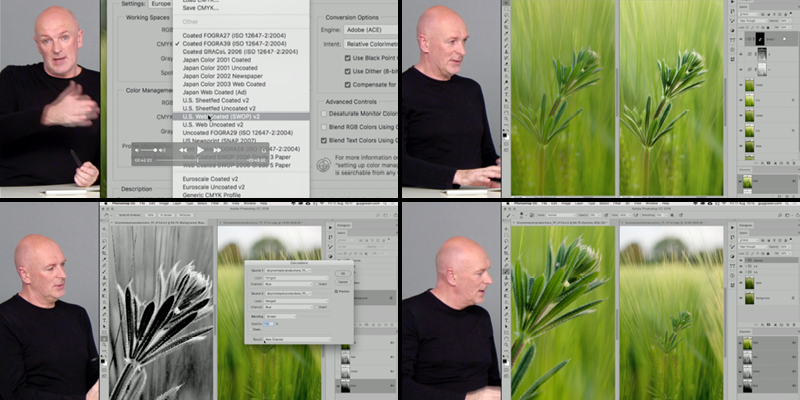
Task: Enable the Mask checkbox in Calculations
Action: [251, 329]
